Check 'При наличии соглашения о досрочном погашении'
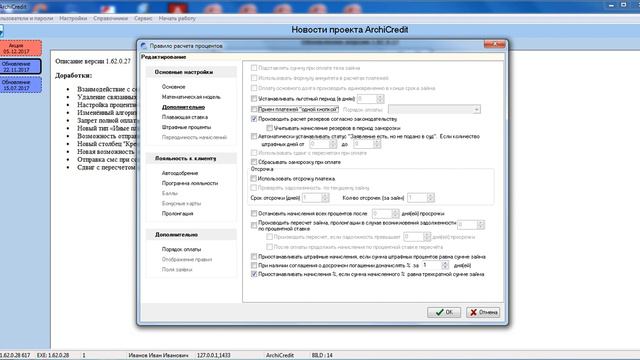This screenshot has height=360, width=640. pos(254,265)
